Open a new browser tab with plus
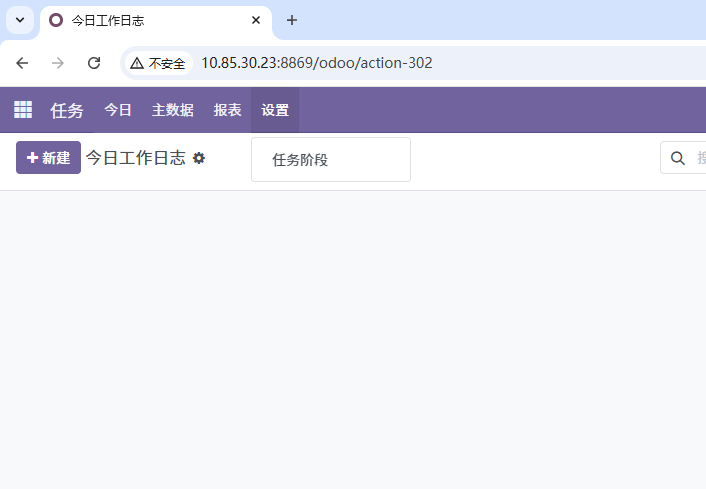706x489 pixels. click(x=292, y=20)
